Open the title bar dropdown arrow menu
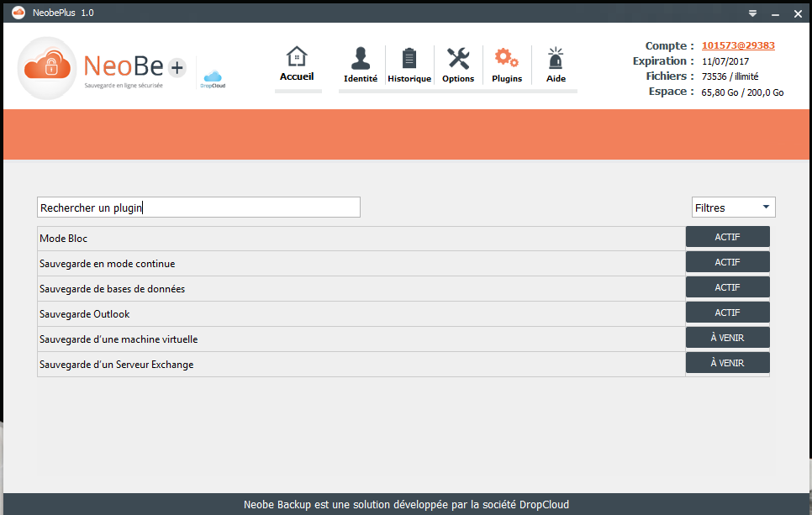 point(753,13)
